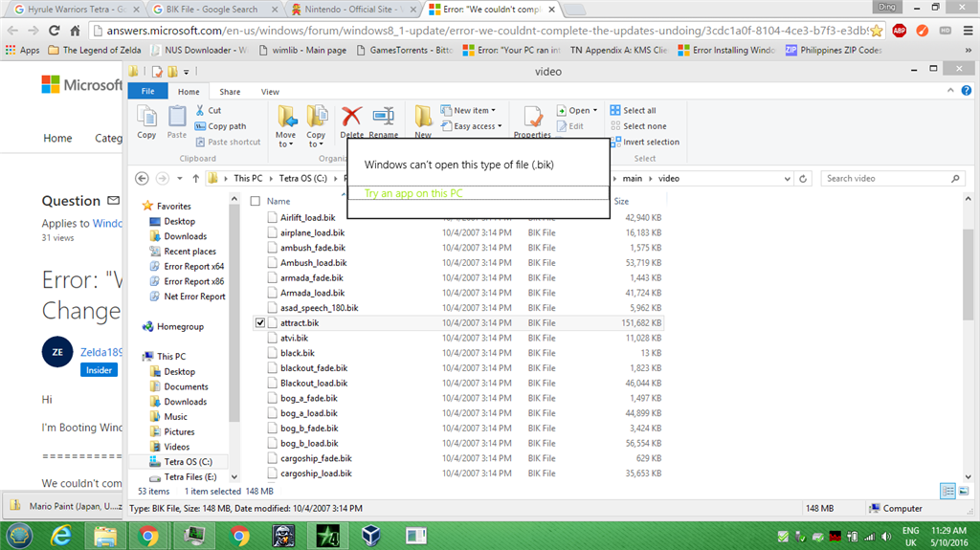The width and height of the screenshot is (980, 550).
Task: Open the Copy to dropdown
Action: pyautogui.click(x=316, y=127)
